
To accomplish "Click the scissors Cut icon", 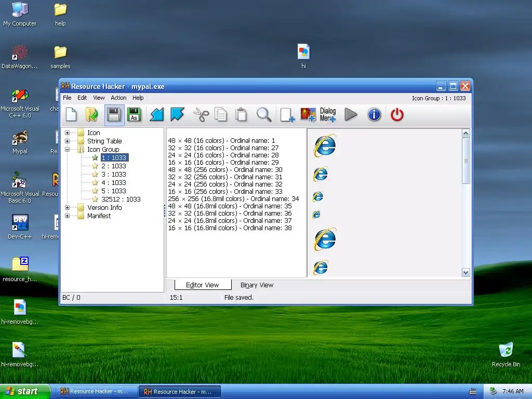I will (x=201, y=115).
